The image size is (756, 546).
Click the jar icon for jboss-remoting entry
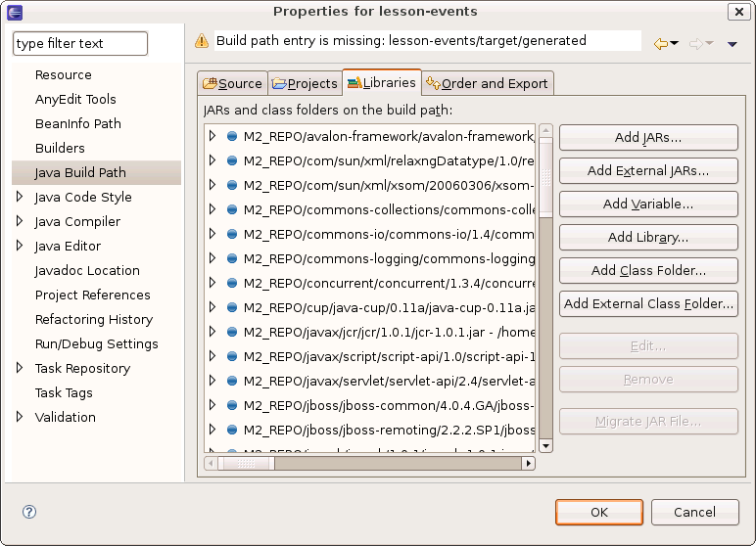coord(232,430)
